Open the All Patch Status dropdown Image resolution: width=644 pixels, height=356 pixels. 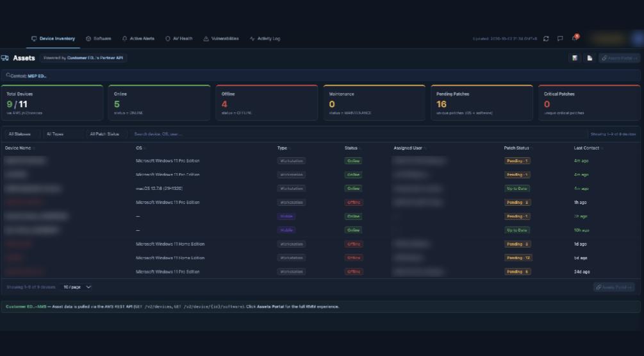pos(107,134)
